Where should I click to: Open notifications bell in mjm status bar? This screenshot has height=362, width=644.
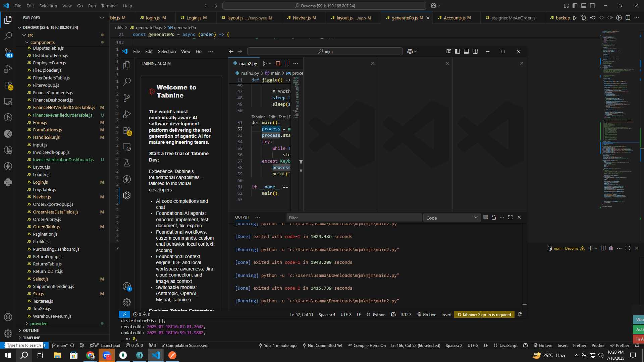coord(520,315)
